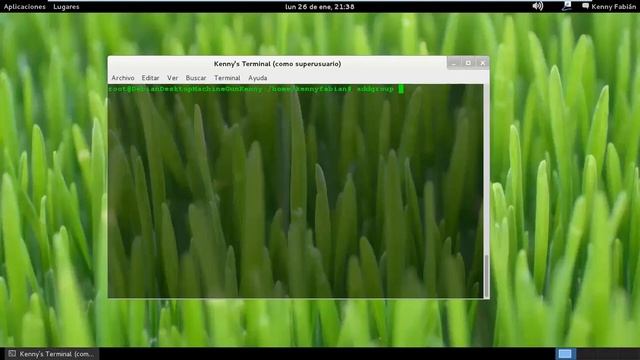
Task: Open the Editar menu
Action: click(x=150, y=78)
